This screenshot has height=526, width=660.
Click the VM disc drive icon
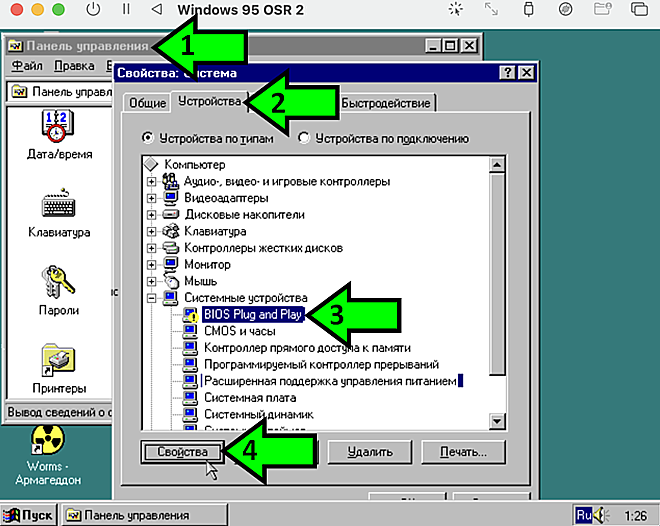coord(565,9)
